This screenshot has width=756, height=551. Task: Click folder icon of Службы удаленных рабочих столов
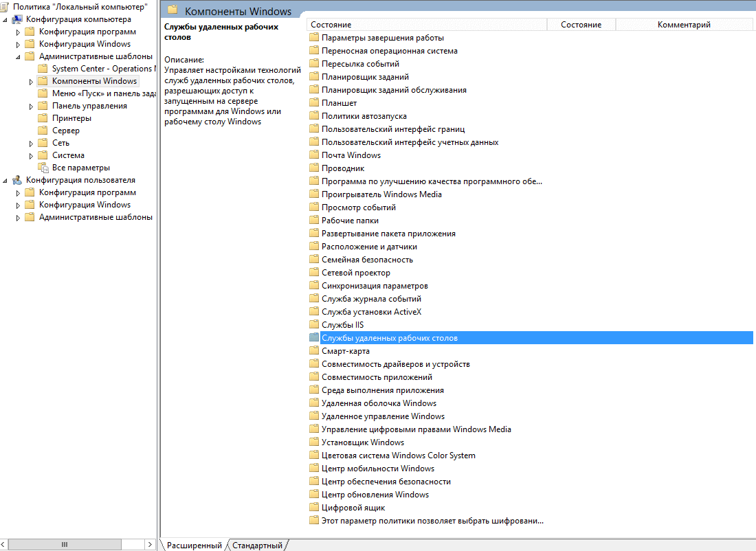click(314, 337)
